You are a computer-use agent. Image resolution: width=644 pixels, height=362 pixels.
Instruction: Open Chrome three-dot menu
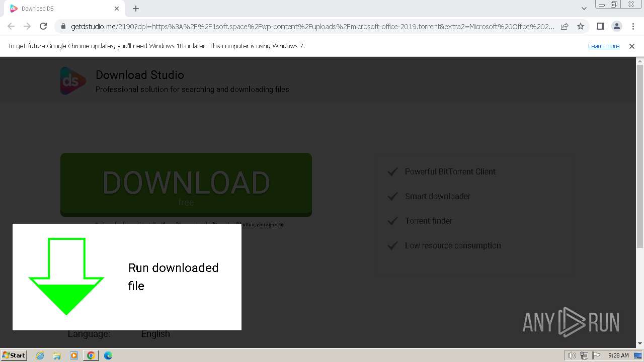[x=632, y=26]
